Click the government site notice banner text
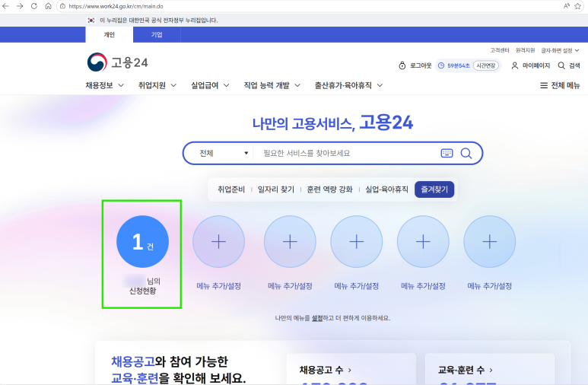588x385 pixels. pos(159,21)
